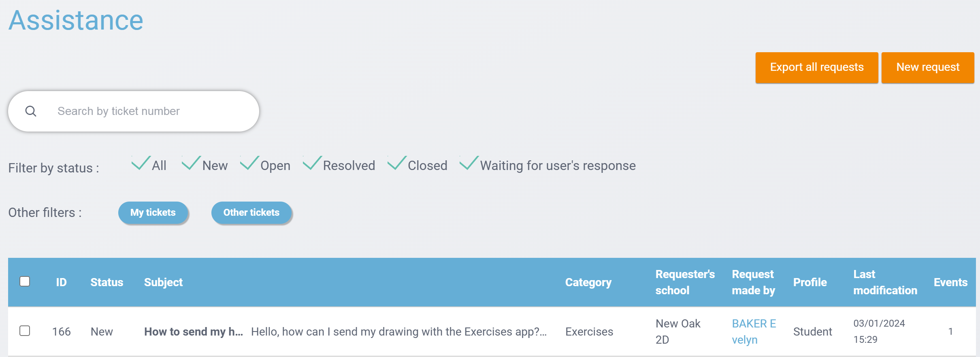Click the Export all requests button
Viewport: 980px width, 357px height.
click(816, 68)
